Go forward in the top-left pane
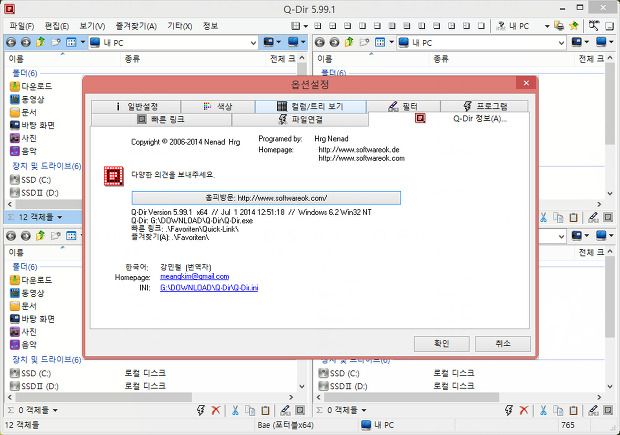This screenshot has width=620, height=435. pyautogui.click(x=26, y=42)
